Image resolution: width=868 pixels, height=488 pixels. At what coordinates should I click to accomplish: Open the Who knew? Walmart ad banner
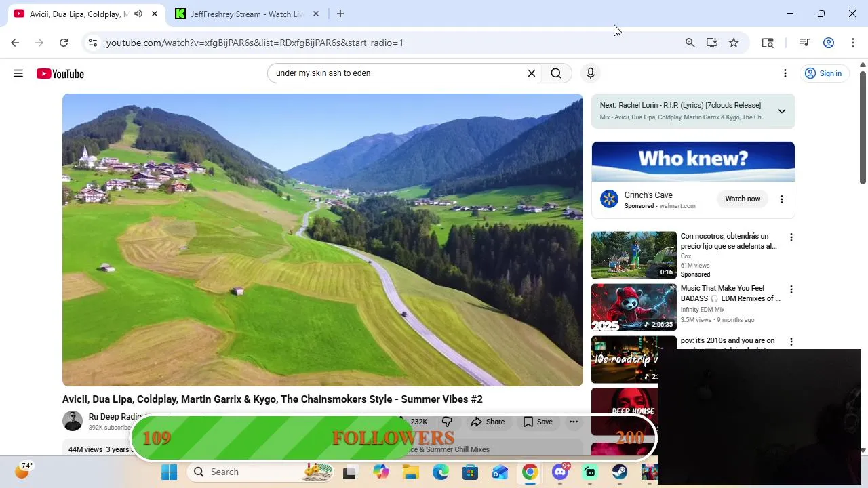[693, 161]
